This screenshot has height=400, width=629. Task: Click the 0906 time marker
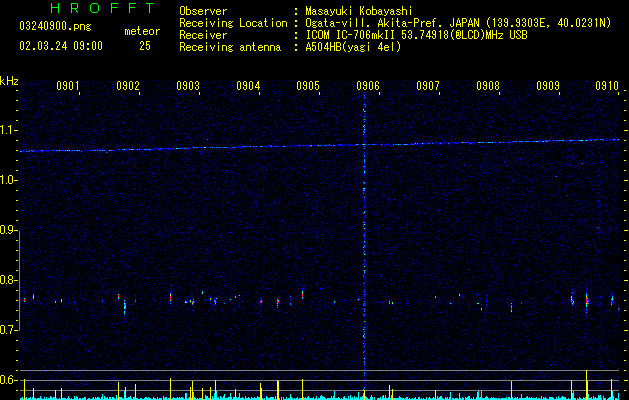click(368, 85)
